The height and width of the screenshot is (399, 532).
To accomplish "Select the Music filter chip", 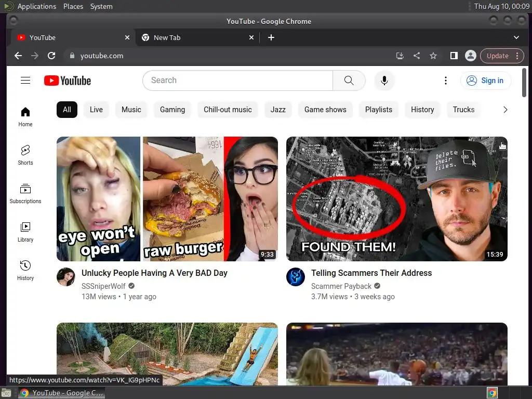I will point(131,110).
